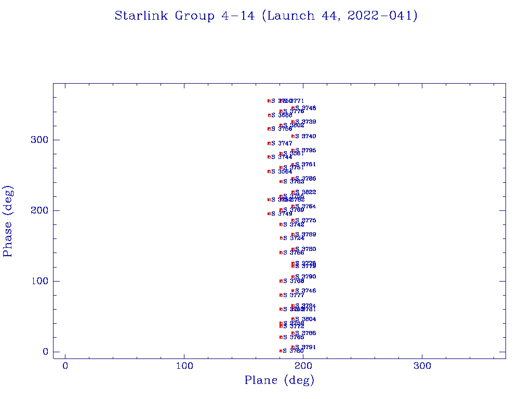
Task: Click the label S 3749
Action: point(282,214)
